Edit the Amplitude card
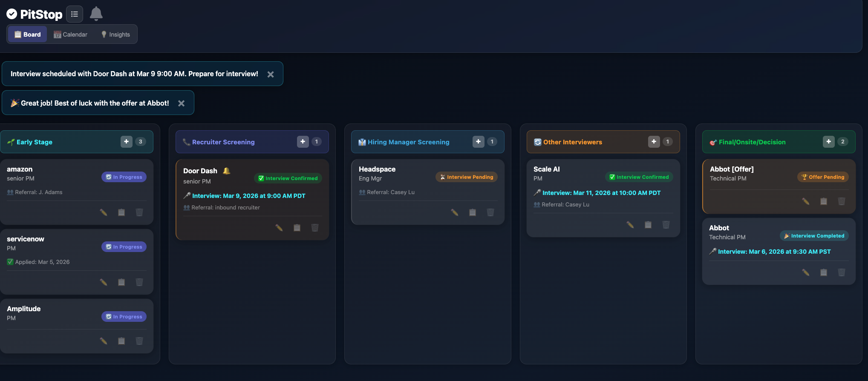The image size is (868, 381). [104, 341]
